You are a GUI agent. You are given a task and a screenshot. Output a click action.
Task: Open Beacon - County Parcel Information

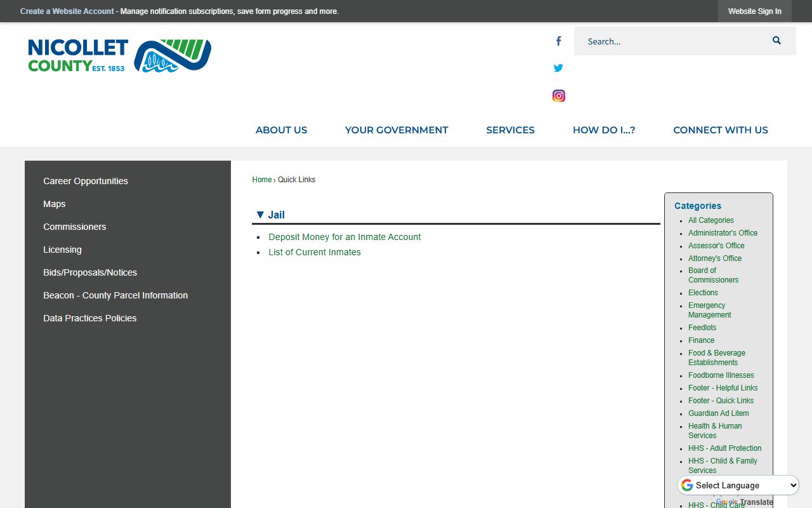coord(115,295)
